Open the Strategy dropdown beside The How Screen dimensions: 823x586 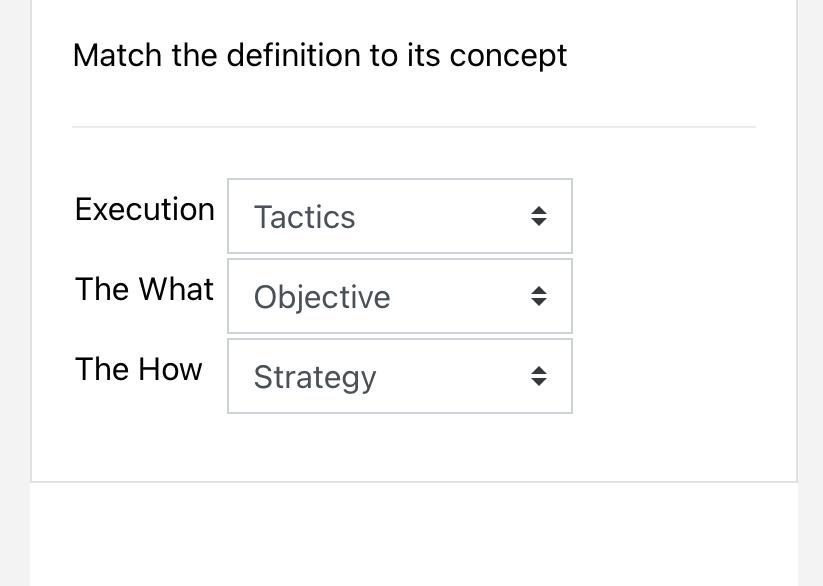[x=399, y=376]
